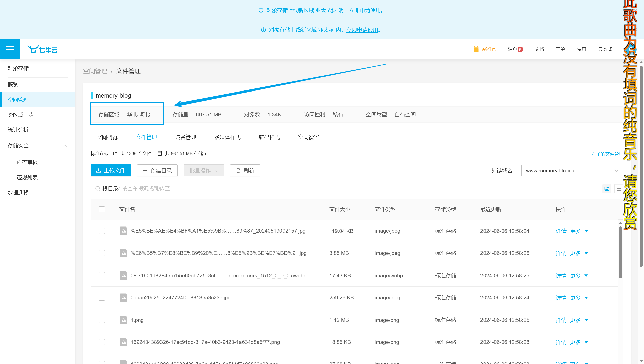The image size is (644, 364).
Task: Click the Qiniu Cloud logo
Action: coord(42,49)
